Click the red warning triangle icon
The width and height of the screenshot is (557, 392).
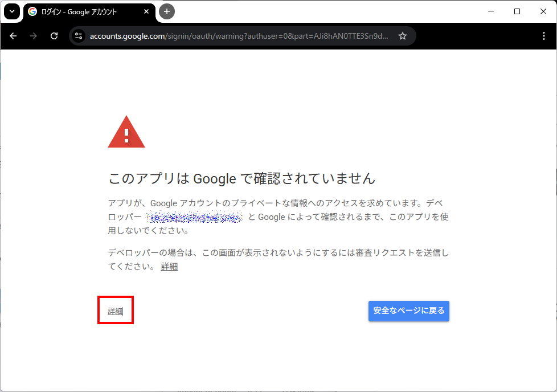[x=126, y=133]
